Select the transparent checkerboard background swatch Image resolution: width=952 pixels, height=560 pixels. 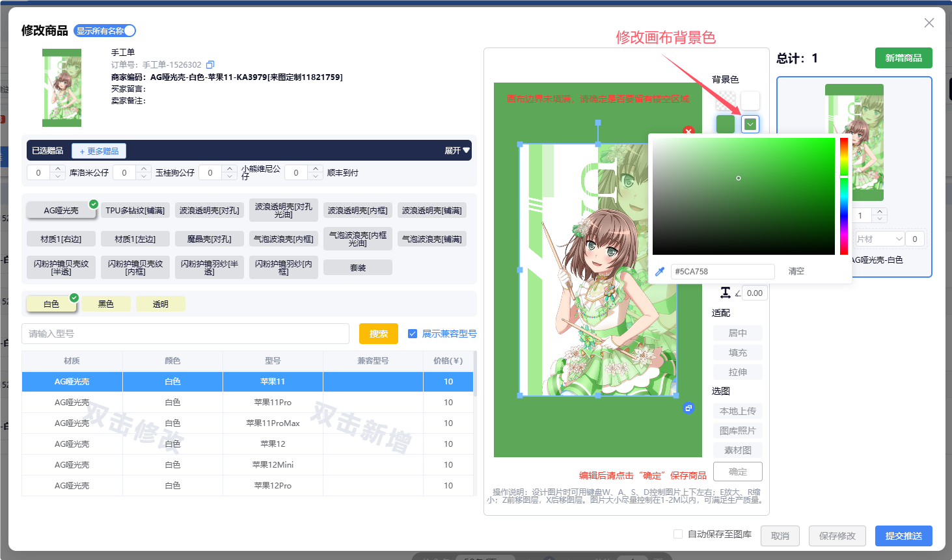coord(726,101)
